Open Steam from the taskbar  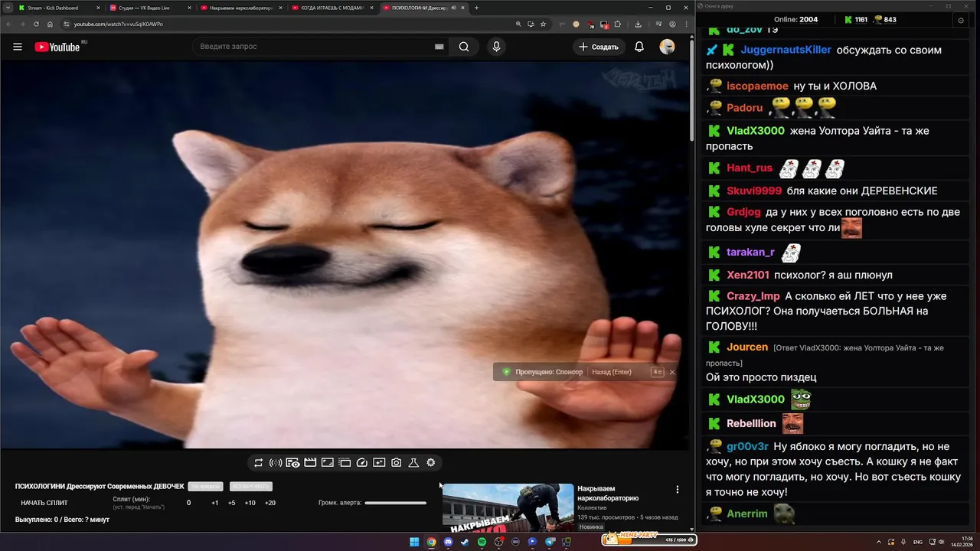click(x=465, y=542)
